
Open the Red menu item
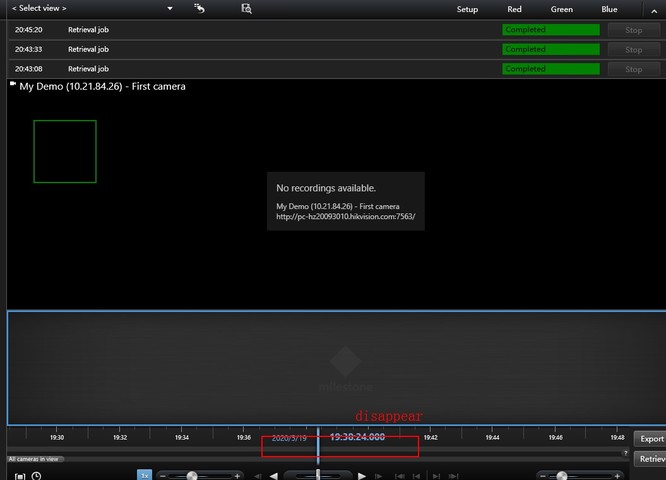click(514, 9)
